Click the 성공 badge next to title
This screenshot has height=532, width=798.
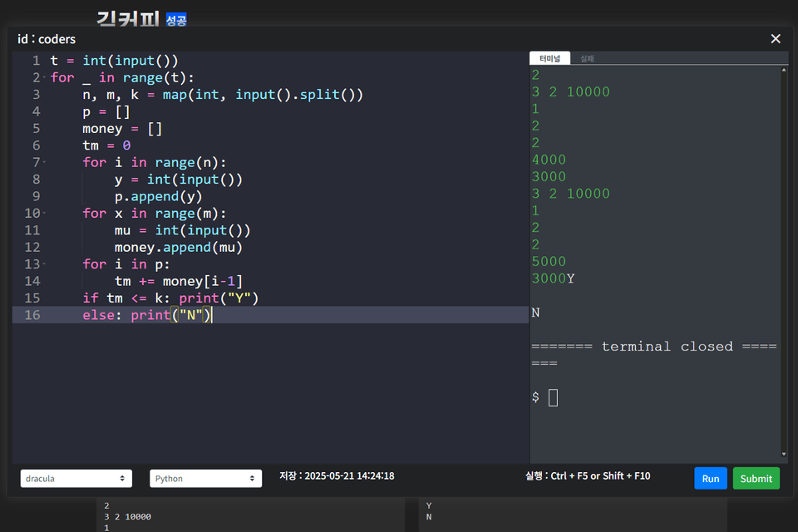coord(176,20)
